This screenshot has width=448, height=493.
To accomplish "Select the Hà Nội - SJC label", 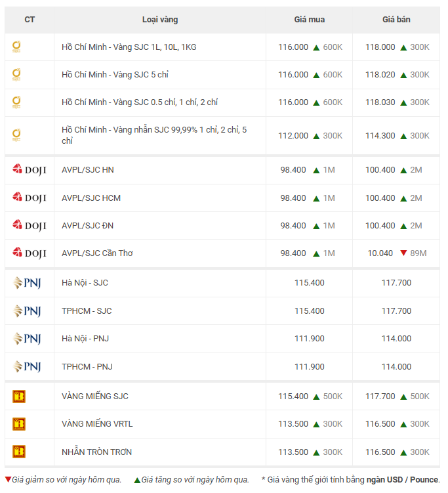I will coord(85,283).
